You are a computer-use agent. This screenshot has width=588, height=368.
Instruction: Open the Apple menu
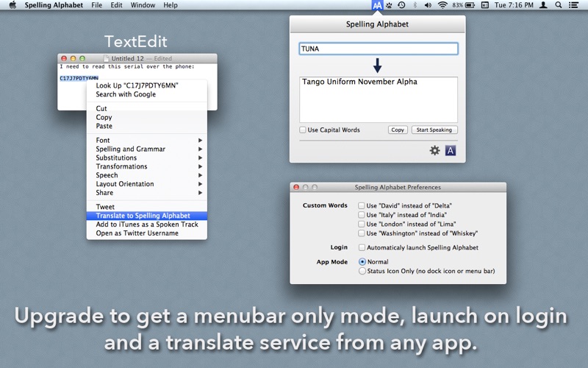coord(12,5)
